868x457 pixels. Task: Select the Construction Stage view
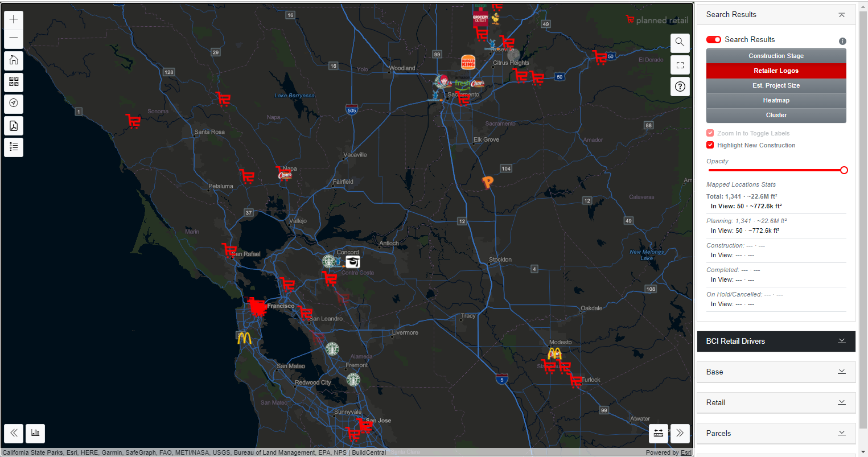(x=776, y=56)
